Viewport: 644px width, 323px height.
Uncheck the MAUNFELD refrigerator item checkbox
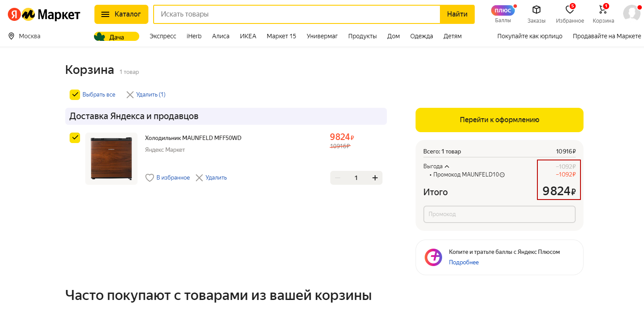(75, 138)
